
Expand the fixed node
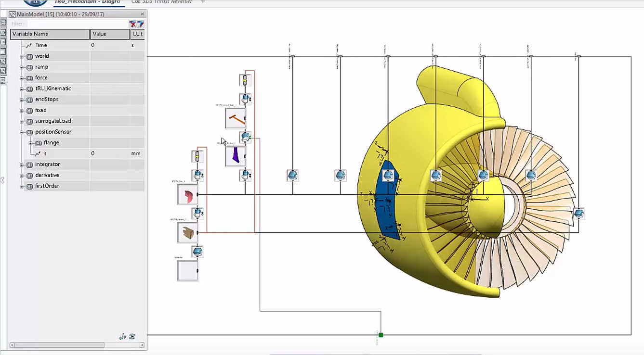22,110
